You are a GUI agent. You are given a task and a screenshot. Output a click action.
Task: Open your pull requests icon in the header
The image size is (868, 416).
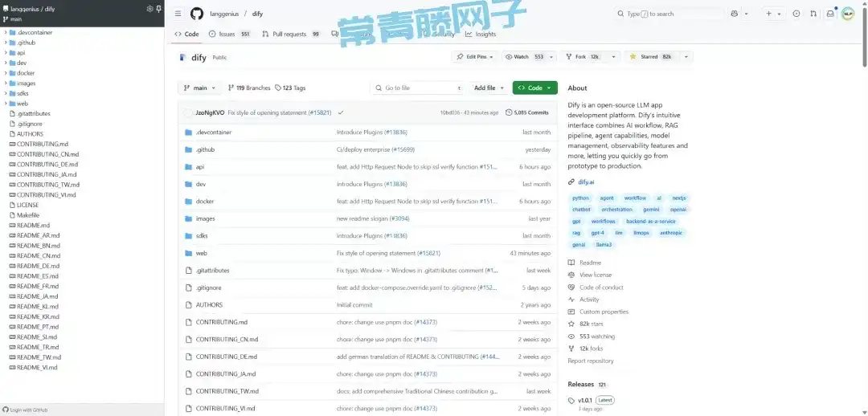coord(813,14)
